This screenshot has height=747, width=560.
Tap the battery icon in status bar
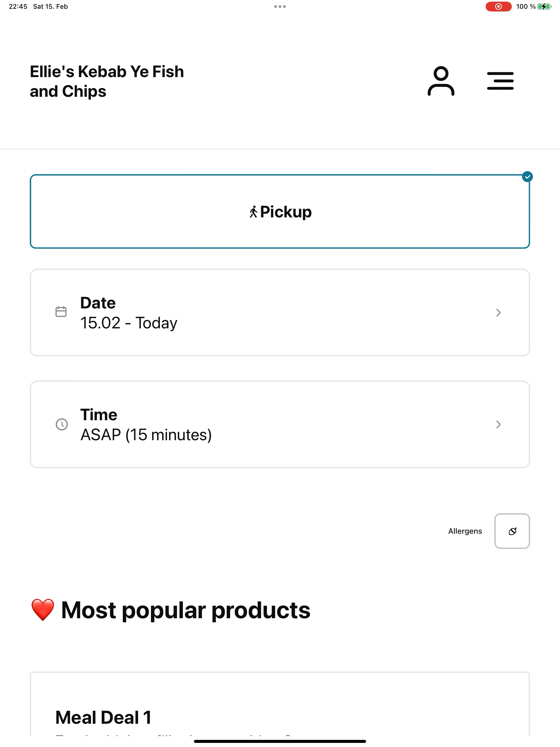(x=544, y=6)
